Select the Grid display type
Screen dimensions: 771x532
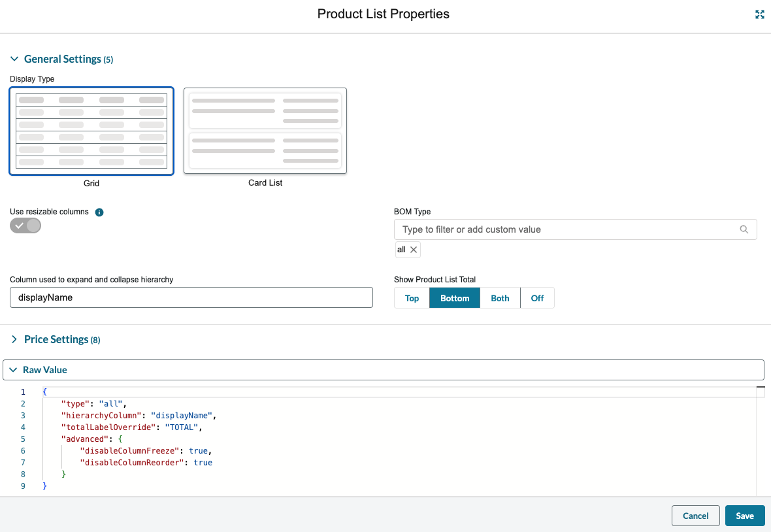(x=91, y=131)
